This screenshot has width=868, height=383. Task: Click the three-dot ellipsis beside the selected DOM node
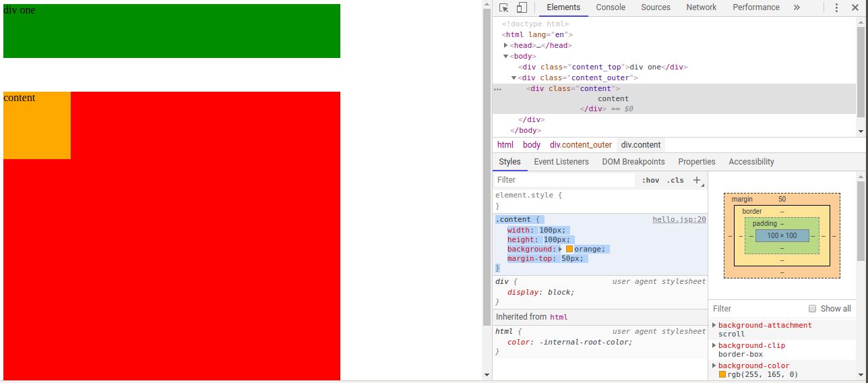[497, 88]
